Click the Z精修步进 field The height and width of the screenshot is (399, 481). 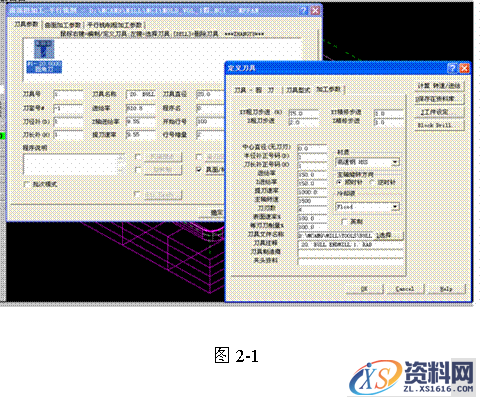click(388, 122)
